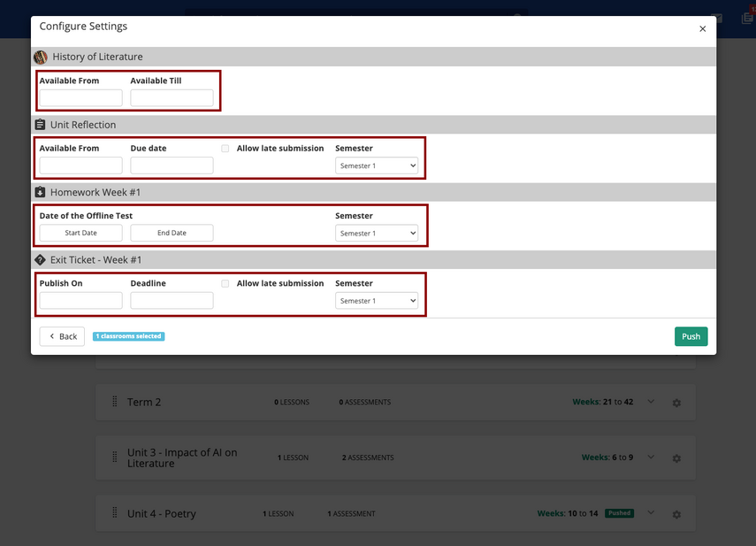Click the History of Literature lesson icon
This screenshot has width=756, height=546.
(41, 58)
